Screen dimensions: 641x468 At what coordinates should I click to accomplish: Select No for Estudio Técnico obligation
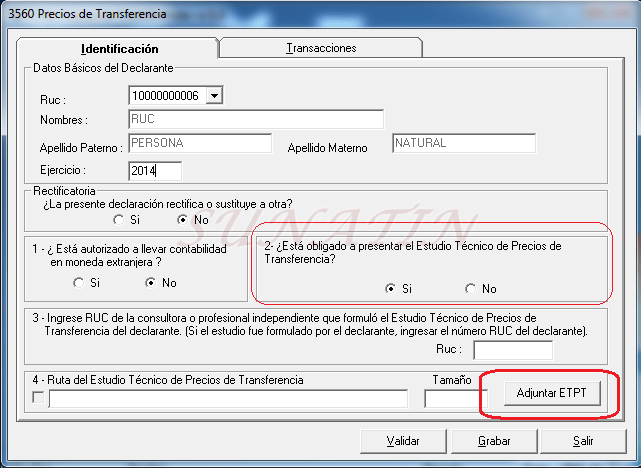coord(471,289)
